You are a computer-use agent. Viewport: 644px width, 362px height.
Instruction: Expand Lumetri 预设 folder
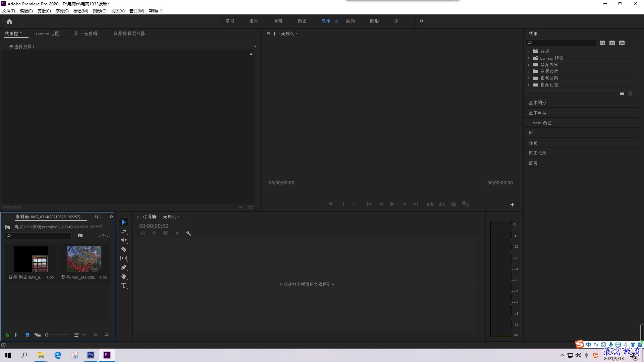coord(529,58)
